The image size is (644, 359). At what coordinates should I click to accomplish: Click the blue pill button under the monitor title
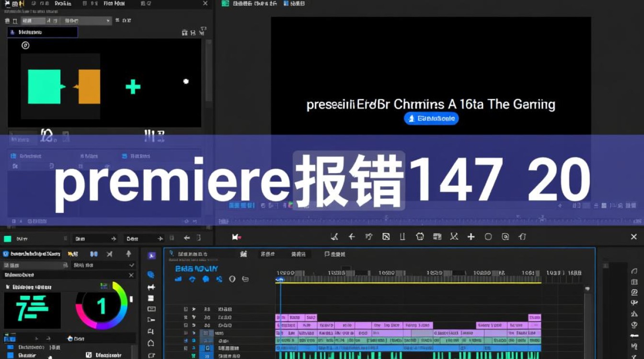431,118
